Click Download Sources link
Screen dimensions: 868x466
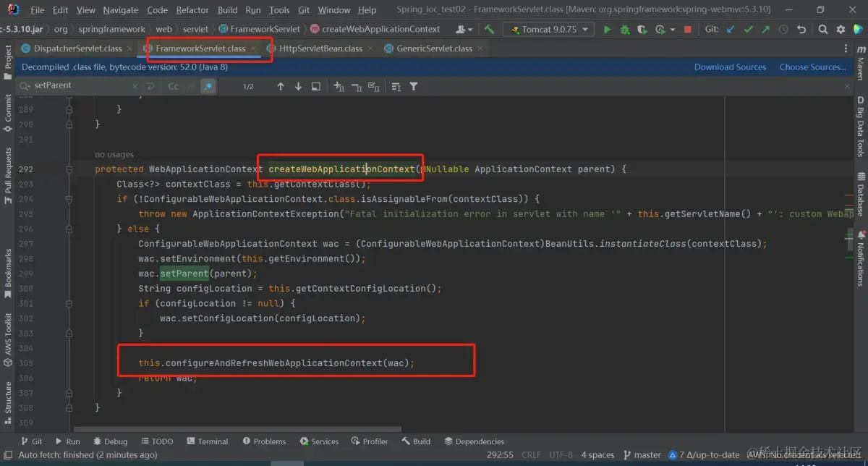pos(730,67)
